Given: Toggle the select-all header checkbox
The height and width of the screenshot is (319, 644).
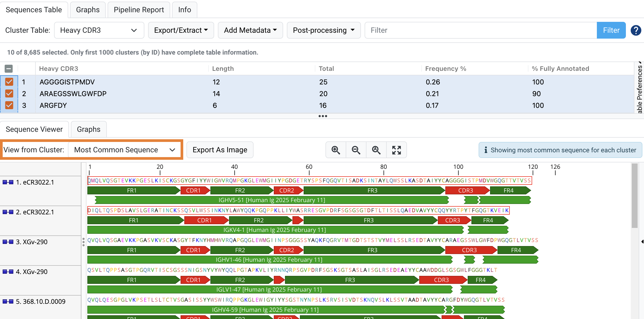Looking at the screenshot, I should point(9,69).
